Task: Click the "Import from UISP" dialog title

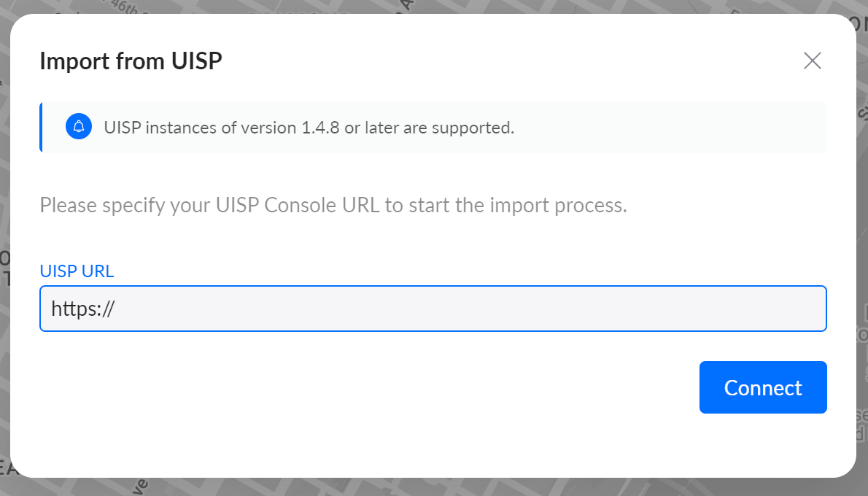Action: coord(131,61)
